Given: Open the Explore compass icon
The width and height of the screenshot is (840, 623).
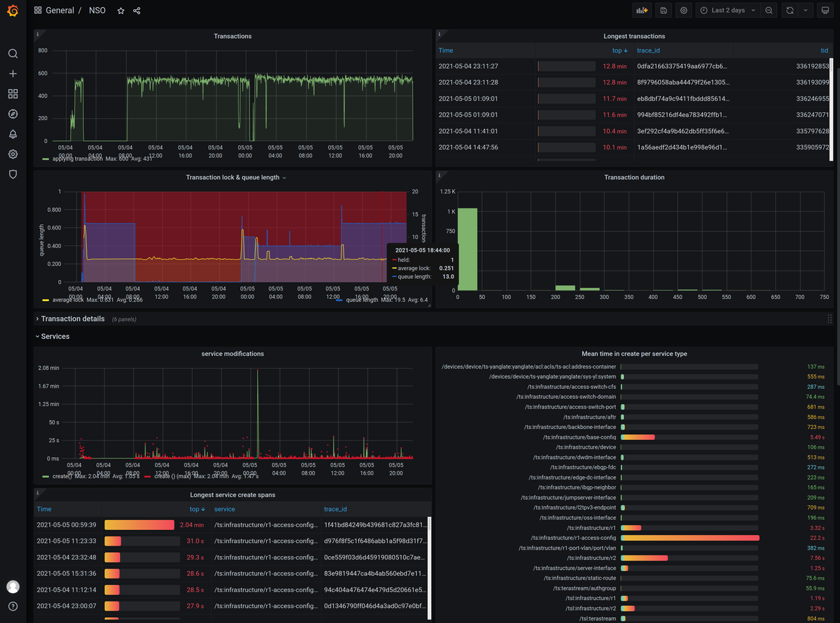Looking at the screenshot, I should pos(12,114).
